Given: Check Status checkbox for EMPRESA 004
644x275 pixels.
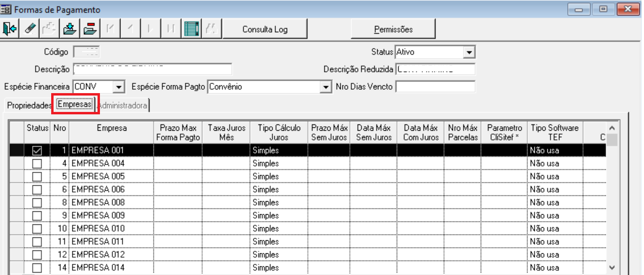Looking at the screenshot, I should tap(37, 164).
